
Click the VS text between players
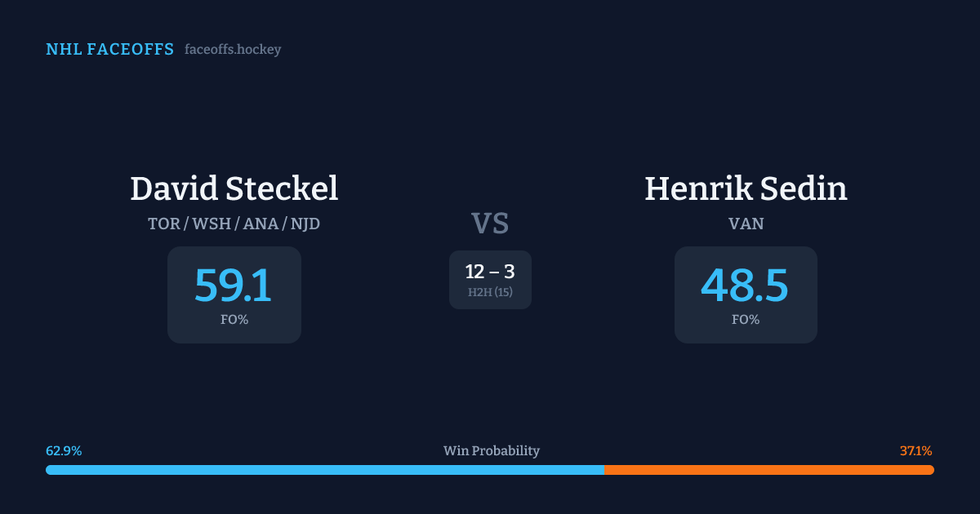tap(490, 224)
